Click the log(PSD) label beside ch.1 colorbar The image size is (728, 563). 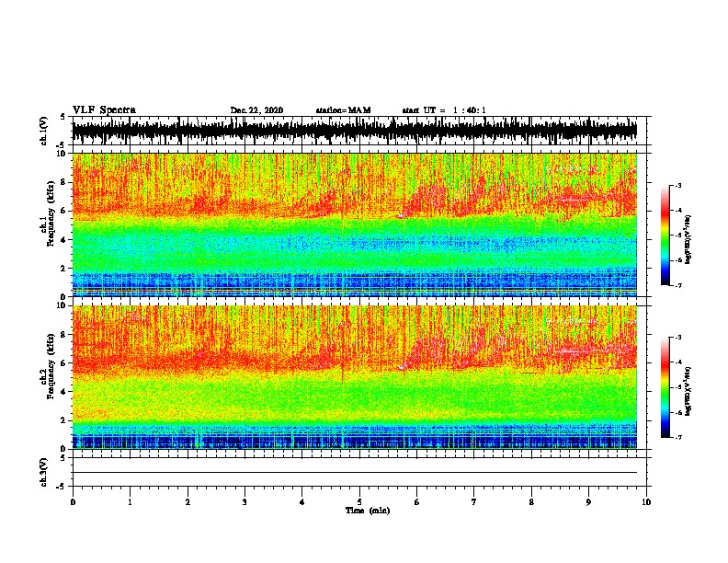coord(688,239)
